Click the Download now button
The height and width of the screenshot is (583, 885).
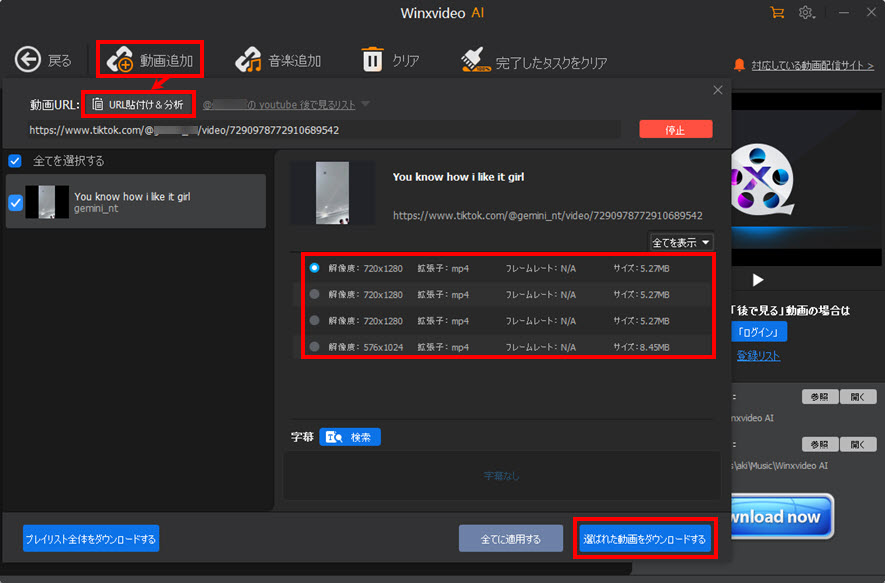pyautogui.click(x=782, y=516)
